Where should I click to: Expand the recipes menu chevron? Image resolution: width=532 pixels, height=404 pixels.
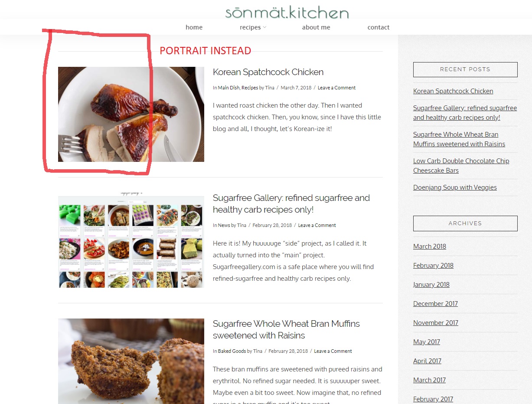coord(264,27)
